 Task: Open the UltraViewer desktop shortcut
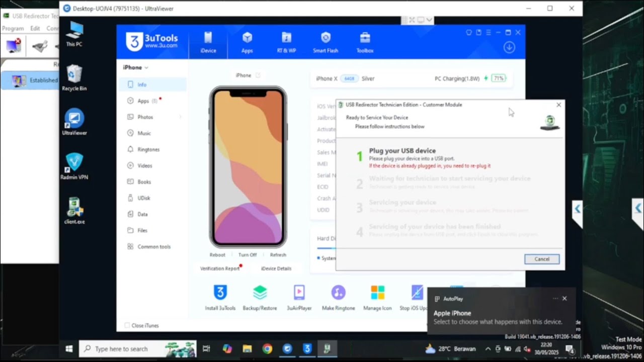[74, 122]
